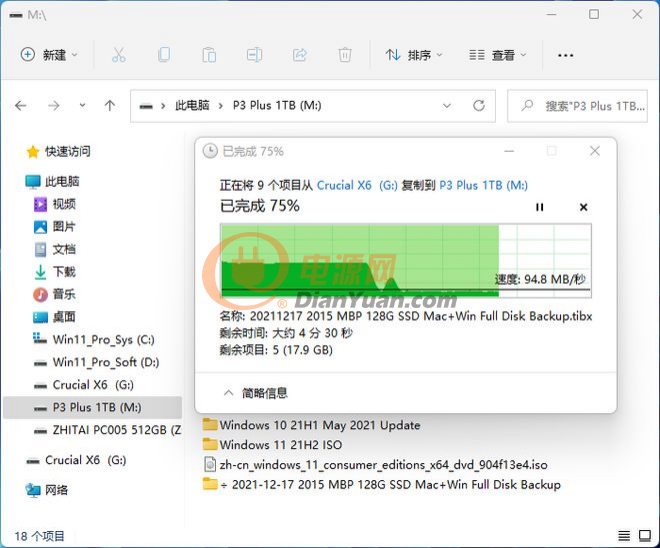Click the Copy icon in toolbar
Screen dimensions: 660x548
[164, 55]
